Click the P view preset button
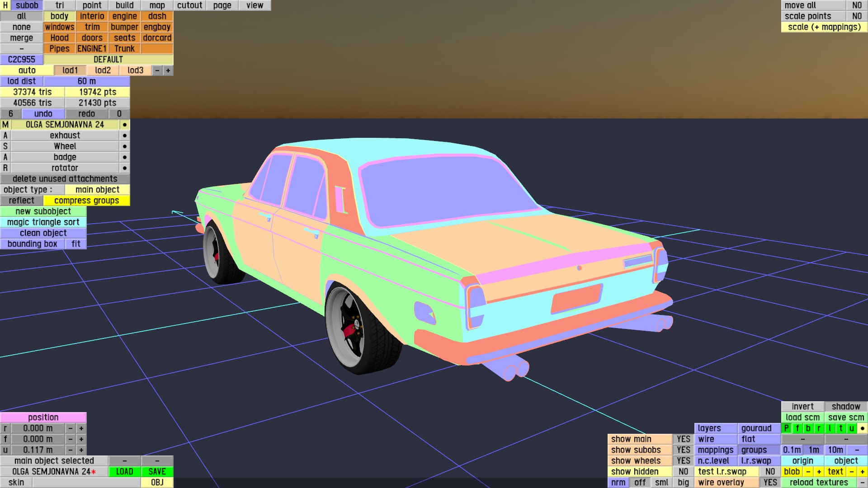868x488 pixels. click(x=786, y=428)
